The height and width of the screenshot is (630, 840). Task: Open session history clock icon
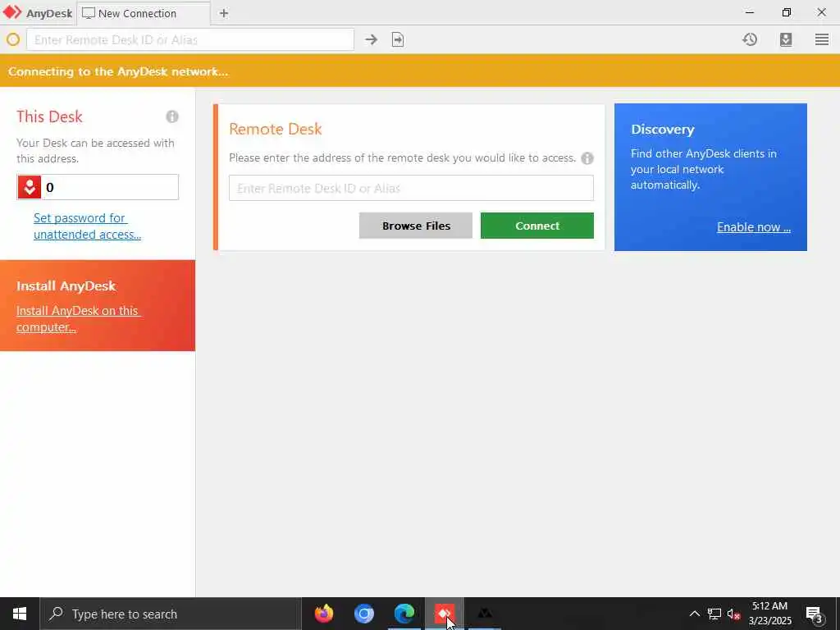click(750, 39)
